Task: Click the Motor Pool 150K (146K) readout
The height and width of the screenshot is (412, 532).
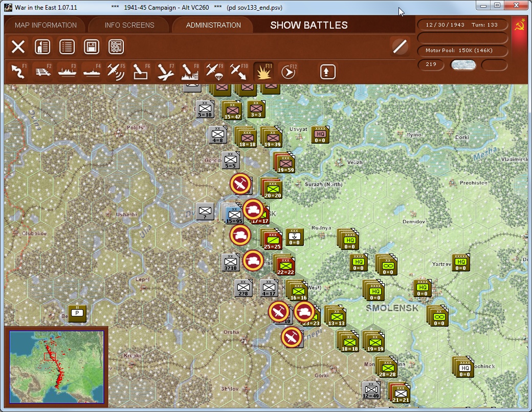Action: pos(462,50)
